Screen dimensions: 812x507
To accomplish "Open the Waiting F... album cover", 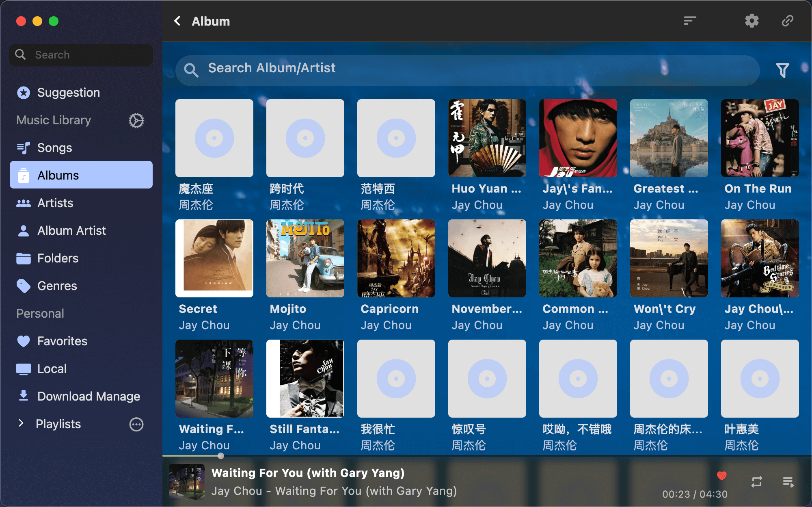I will point(214,379).
